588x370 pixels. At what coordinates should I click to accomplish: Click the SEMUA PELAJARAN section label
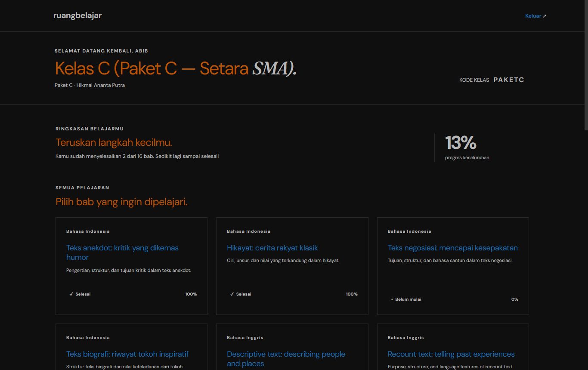point(82,188)
